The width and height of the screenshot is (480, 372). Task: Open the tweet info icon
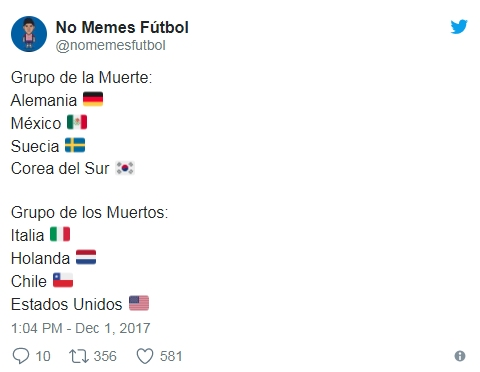pyautogui.click(x=460, y=356)
